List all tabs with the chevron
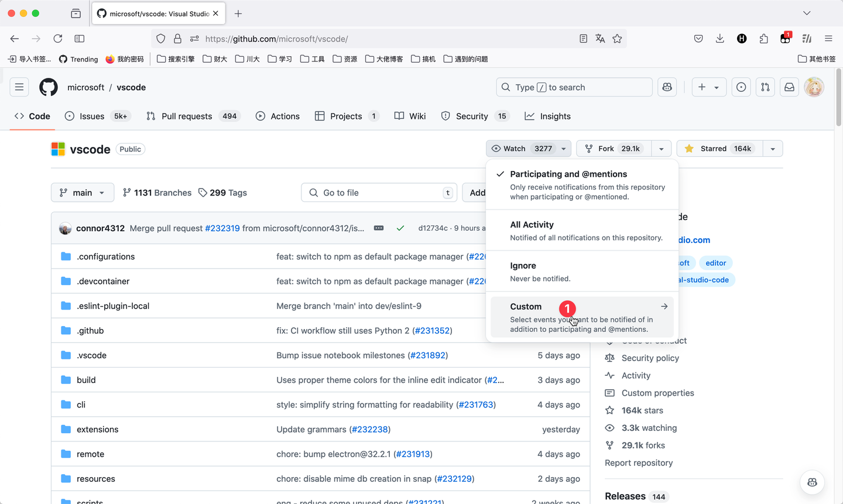 click(x=807, y=13)
